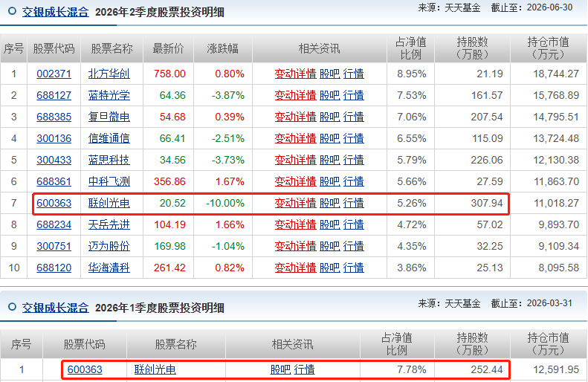Open stock code 300751
This screenshot has height=382, width=588.
pos(54,246)
